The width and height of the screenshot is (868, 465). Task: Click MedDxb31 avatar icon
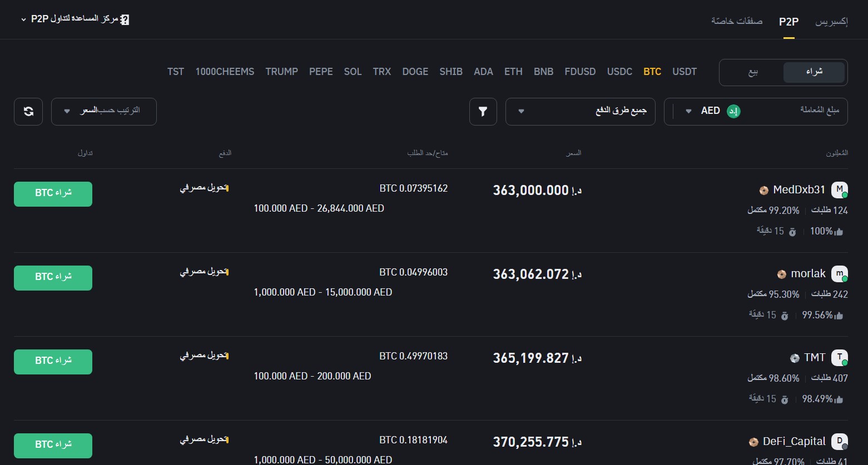pyautogui.click(x=839, y=190)
